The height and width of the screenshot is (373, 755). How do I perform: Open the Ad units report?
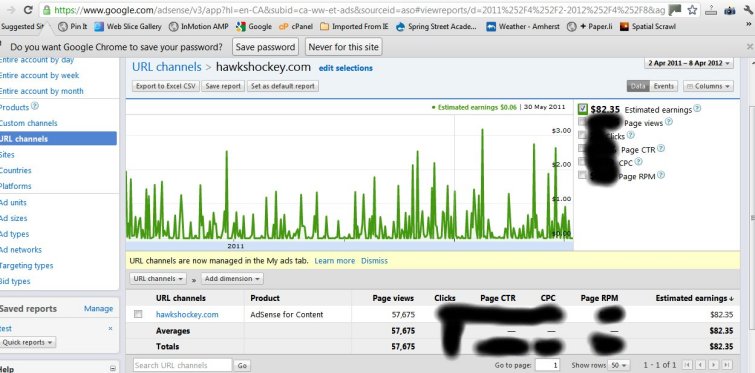point(13,203)
